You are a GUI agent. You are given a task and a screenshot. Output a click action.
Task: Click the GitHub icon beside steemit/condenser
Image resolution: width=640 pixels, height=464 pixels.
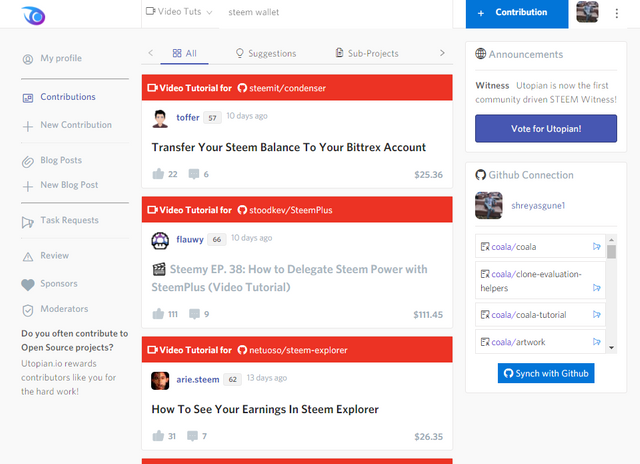coord(242,88)
